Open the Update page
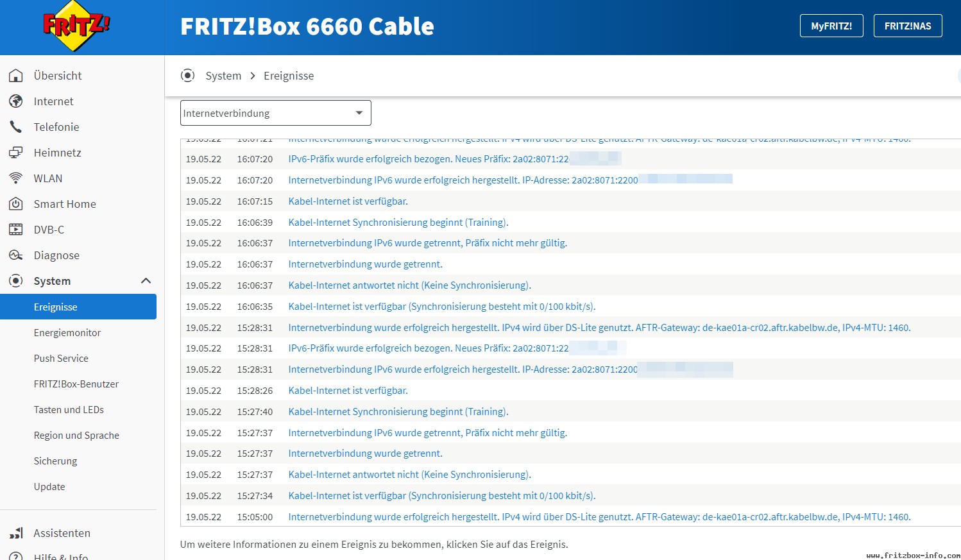 [49, 486]
